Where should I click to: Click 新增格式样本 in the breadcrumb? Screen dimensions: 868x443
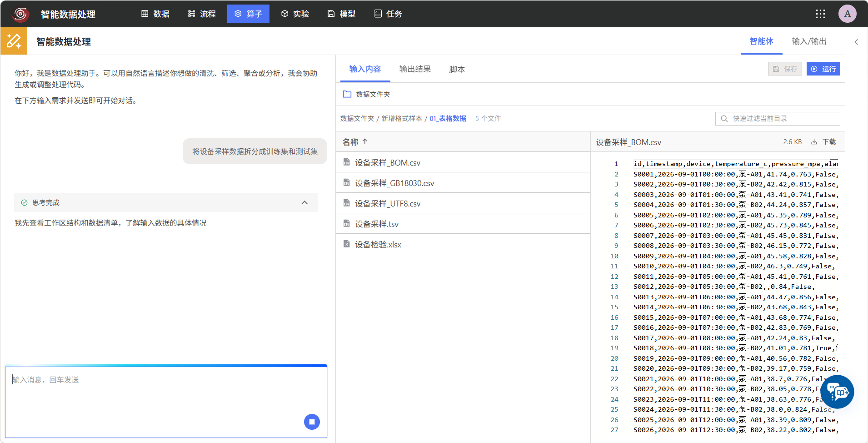tap(402, 118)
